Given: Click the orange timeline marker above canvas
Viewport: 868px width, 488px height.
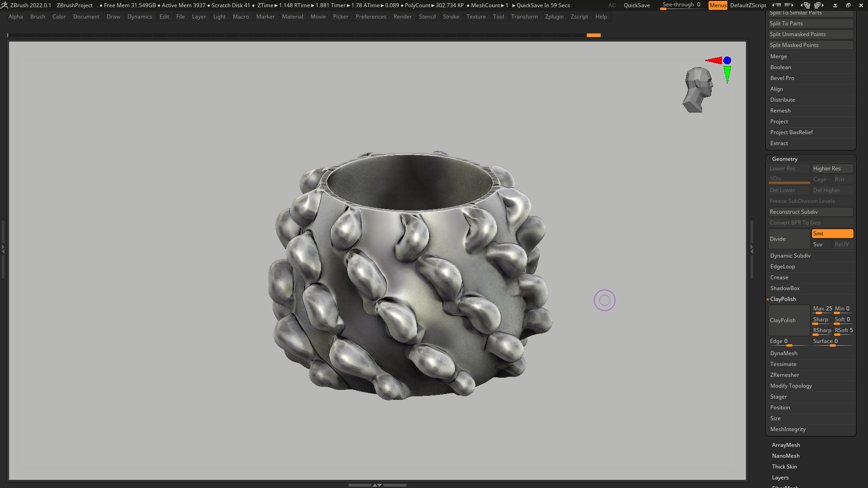Looking at the screenshot, I should [x=594, y=35].
